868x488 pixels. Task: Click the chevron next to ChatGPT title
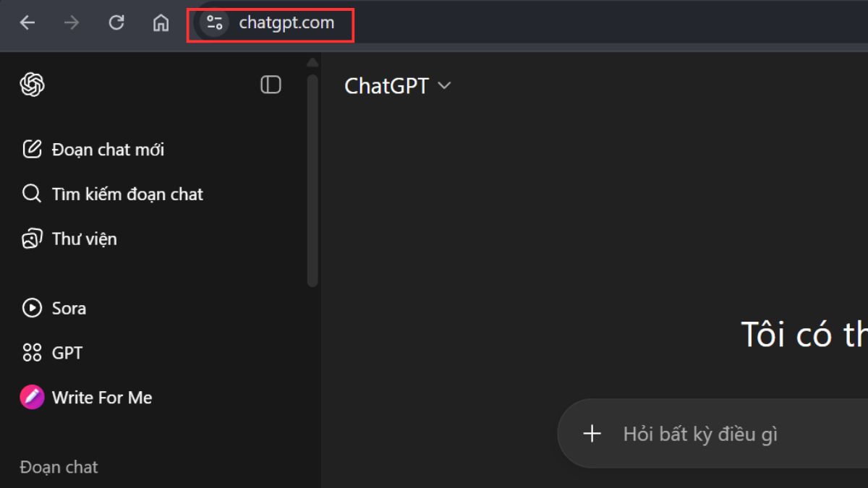click(x=444, y=86)
